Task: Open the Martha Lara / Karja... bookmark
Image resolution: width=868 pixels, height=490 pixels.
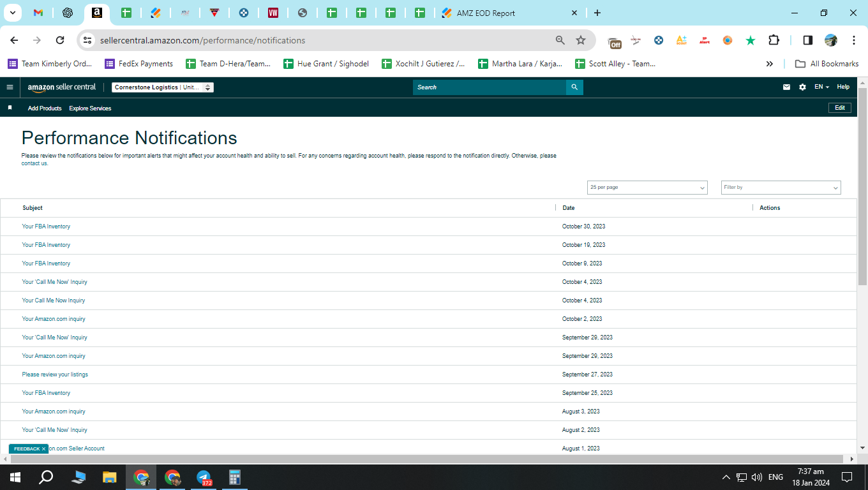Action: [520, 64]
